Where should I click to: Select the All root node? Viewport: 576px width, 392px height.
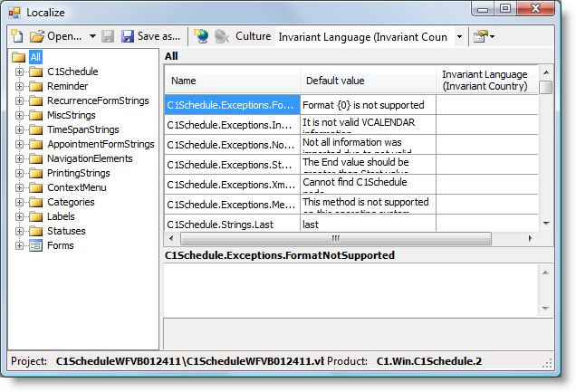tap(35, 57)
